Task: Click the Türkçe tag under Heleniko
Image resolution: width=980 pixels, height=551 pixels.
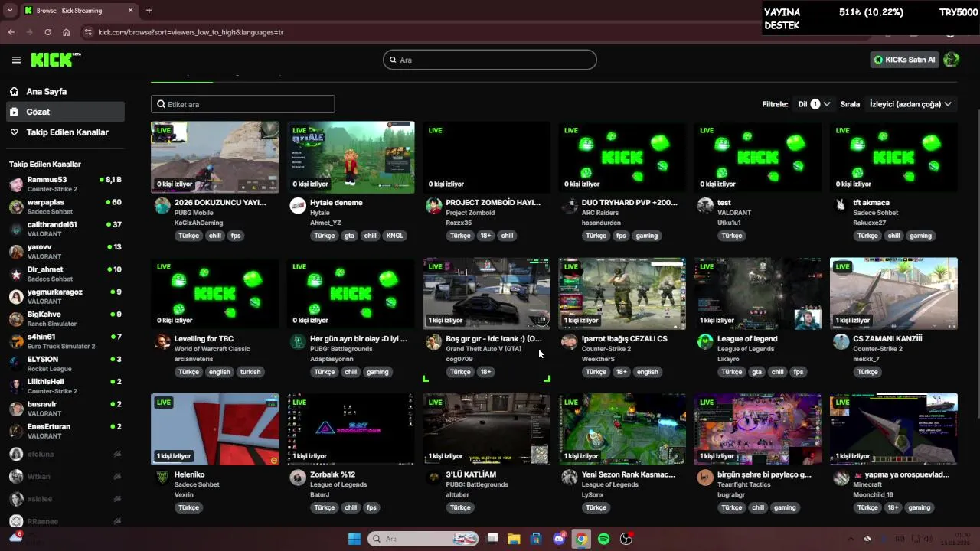Action: click(188, 507)
